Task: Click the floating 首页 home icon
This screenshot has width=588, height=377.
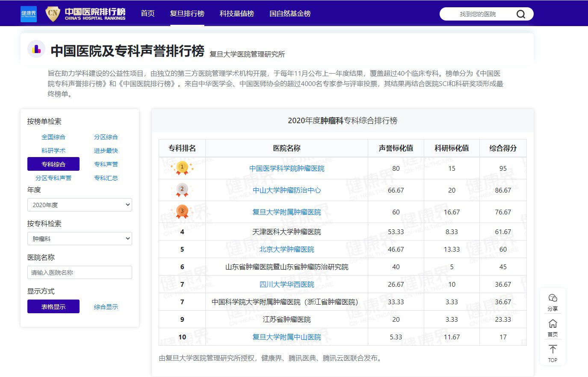Action: [x=553, y=324]
